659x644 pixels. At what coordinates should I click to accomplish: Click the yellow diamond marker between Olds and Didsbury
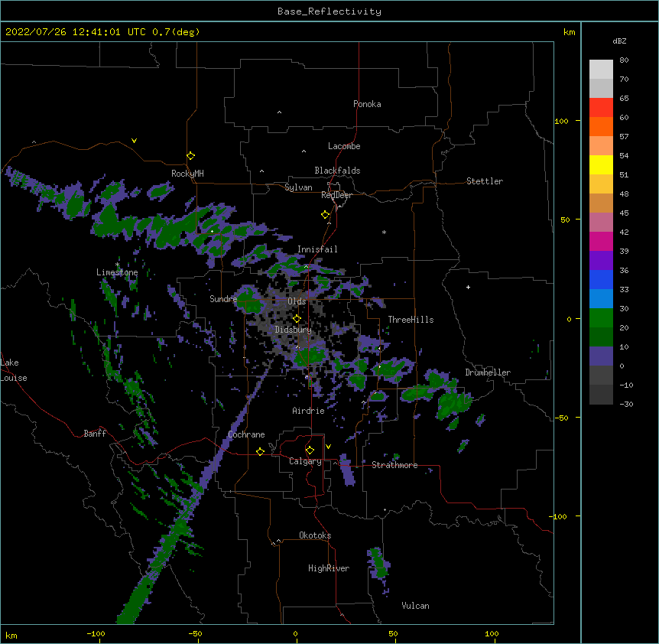tap(297, 319)
